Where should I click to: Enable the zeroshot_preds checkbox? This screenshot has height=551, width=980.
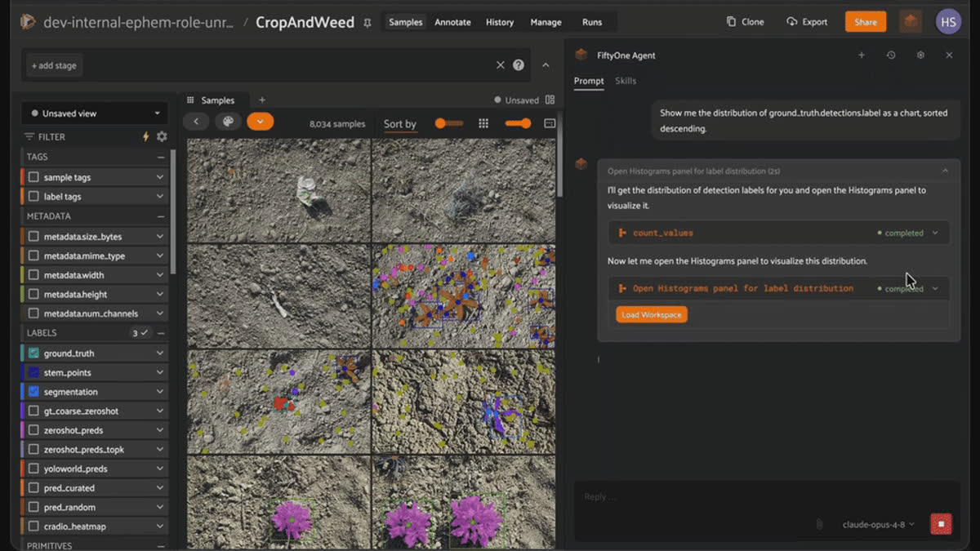33,430
